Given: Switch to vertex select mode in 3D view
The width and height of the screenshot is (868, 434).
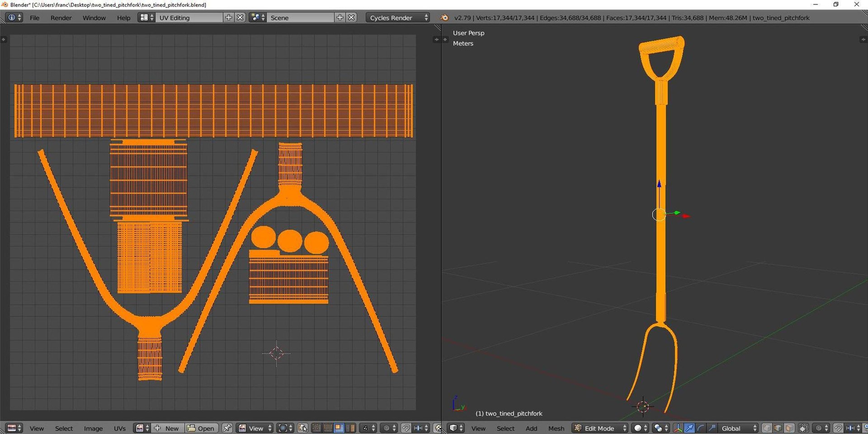Looking at the screenshot, I should click(x=767, y=428).
